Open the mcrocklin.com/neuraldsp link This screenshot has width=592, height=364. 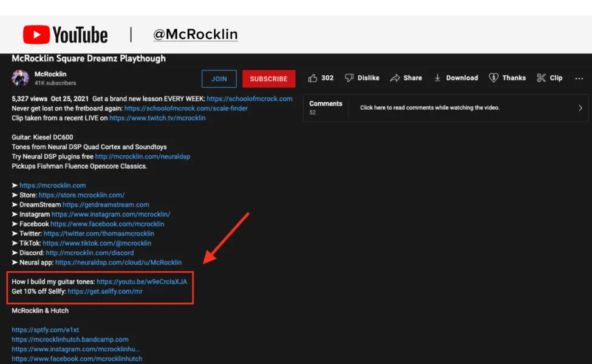pyautogui.click(x=143, y=157)
